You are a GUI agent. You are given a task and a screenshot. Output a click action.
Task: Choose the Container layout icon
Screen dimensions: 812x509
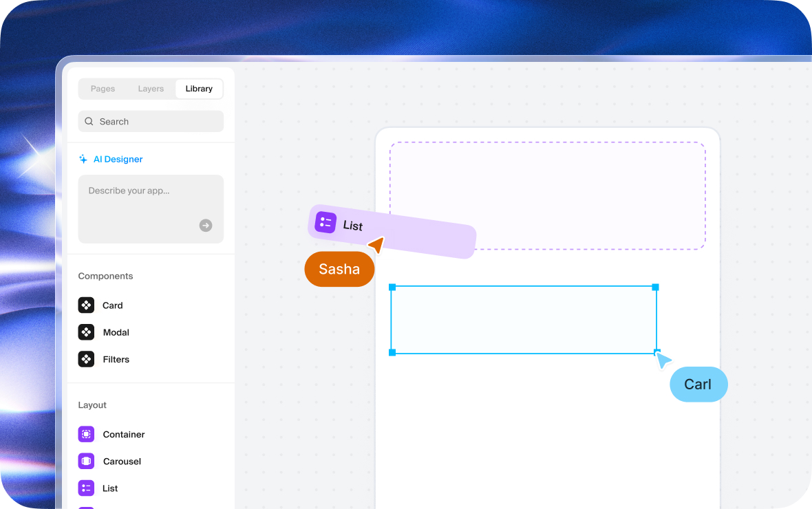(x=86, y=434)
